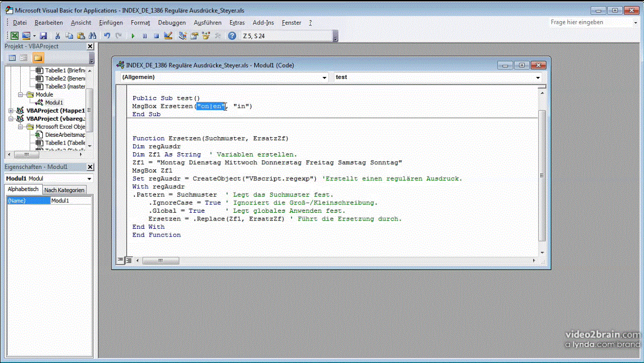The width and height of the screenshot is (644, 363).
Task: Open the Bearbeiten menu
Action: pyautogui.click(x=49, y=23)
